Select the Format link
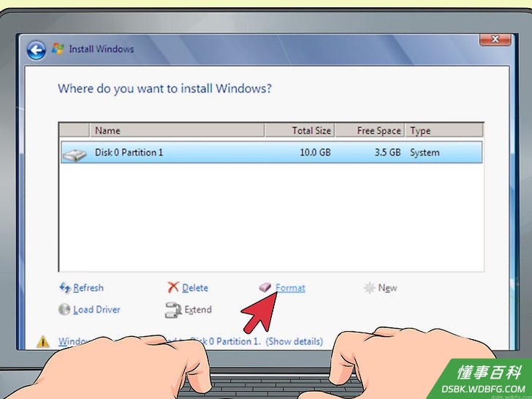The width and height of the screenshot is (532, 399). tap(290, 288)
